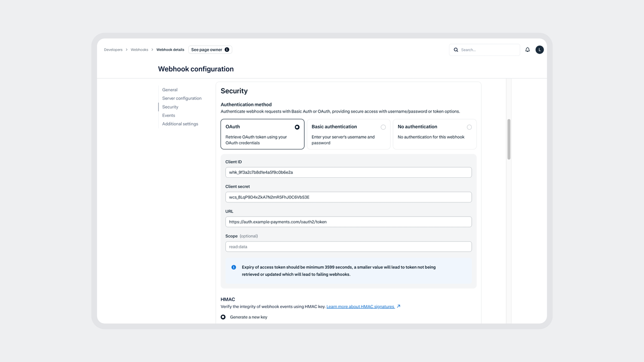Click the info icon beside See page owner

tap(227, 49)
